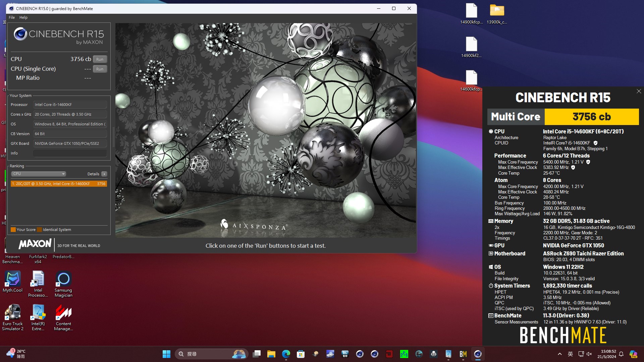Image resolution: width=644 pixels, height=362 pixels.
Task: Click the CB Version 64 Bit field
Action: coord(70,134)
